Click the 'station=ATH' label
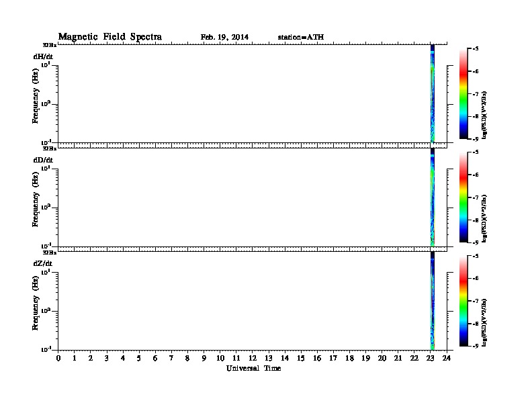The width and height of the screenshot is (532, 411). 301,37
